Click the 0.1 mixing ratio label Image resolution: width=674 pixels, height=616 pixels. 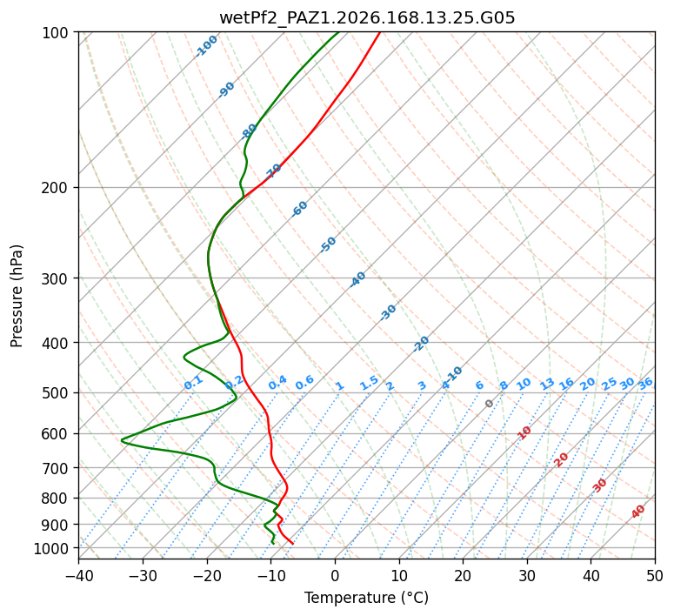(x=193, y=383)
